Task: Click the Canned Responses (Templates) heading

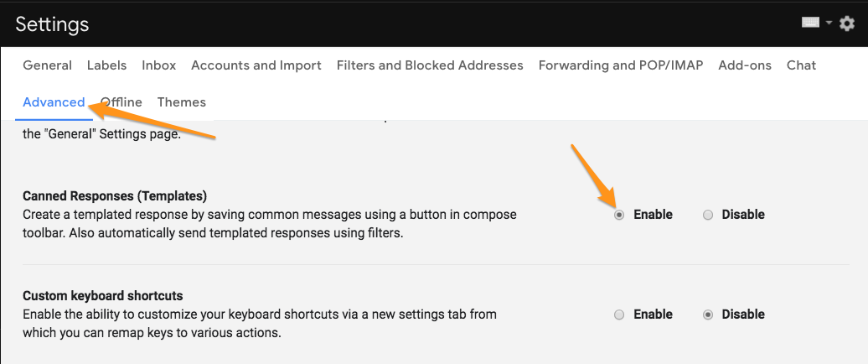Action: coord(115,196)
